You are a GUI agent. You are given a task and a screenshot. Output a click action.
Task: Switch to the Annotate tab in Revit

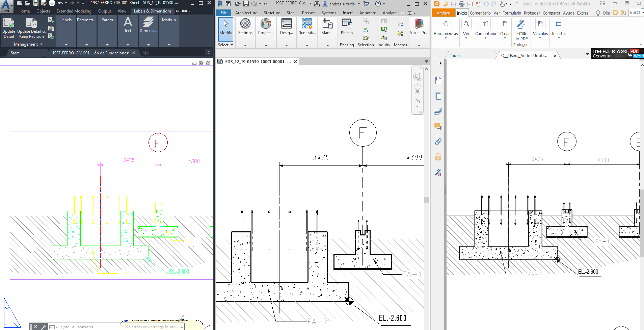[367, 12]
